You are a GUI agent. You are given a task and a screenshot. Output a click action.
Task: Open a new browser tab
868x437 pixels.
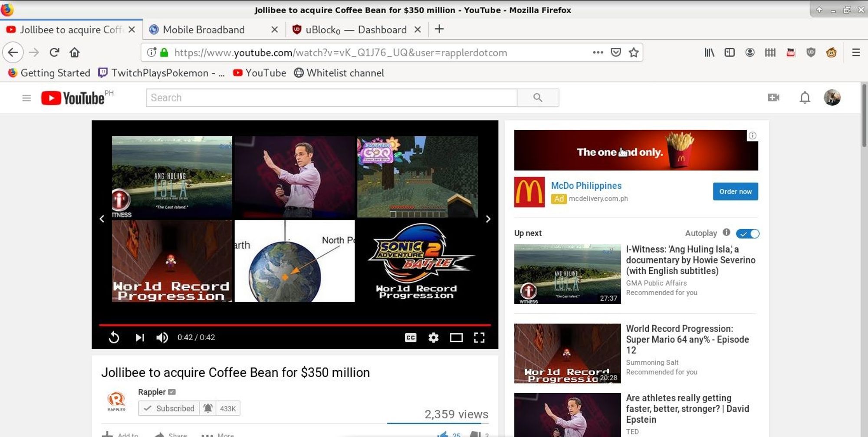(439, 29)
